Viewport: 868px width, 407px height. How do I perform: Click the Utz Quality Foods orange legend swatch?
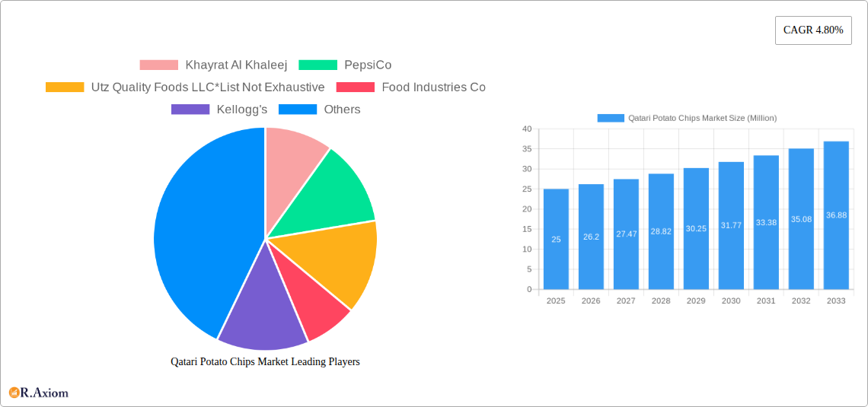tap(65, 87)
